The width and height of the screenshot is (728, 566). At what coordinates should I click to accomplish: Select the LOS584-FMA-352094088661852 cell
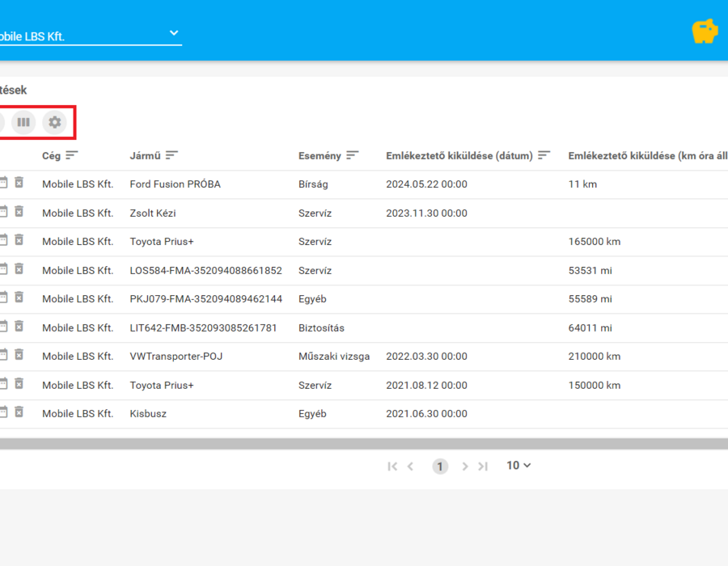tap(205, 271)
